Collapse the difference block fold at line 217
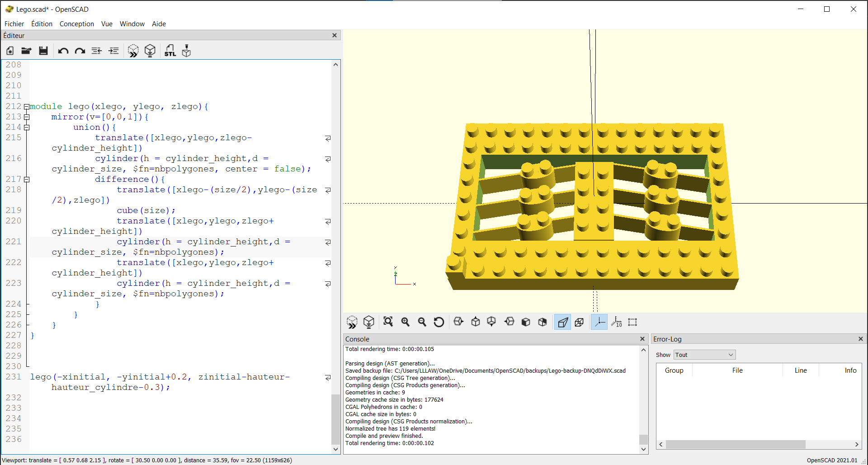The image size is (868, 465). pos(27,180)
